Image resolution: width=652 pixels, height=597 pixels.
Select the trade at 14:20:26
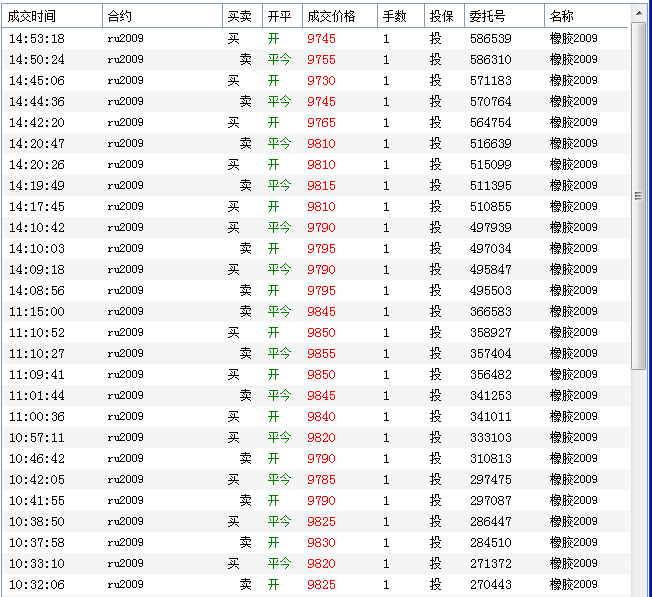pyautogui.click(x=316, y=165)
